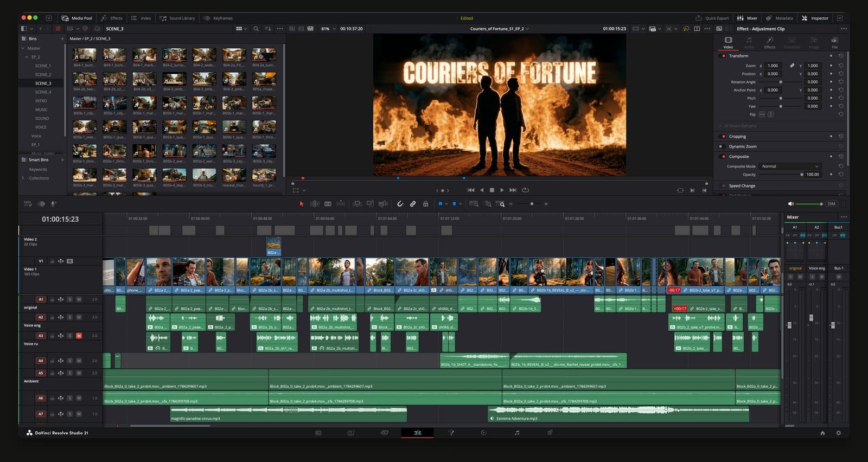Open the Courier_of_Fortune timeline name dropdown
The width and height of the screenshot is (868, 462).
[x=499, y=29]
